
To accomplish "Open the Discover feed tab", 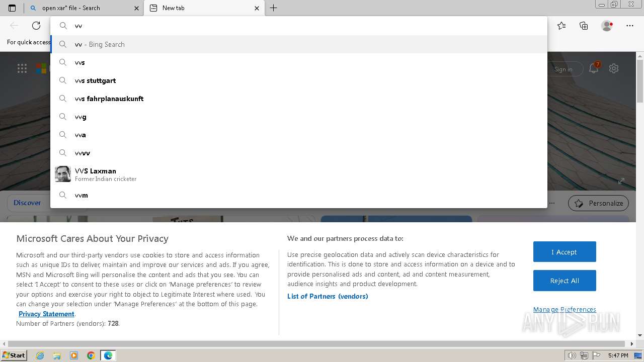I will 27,203.
